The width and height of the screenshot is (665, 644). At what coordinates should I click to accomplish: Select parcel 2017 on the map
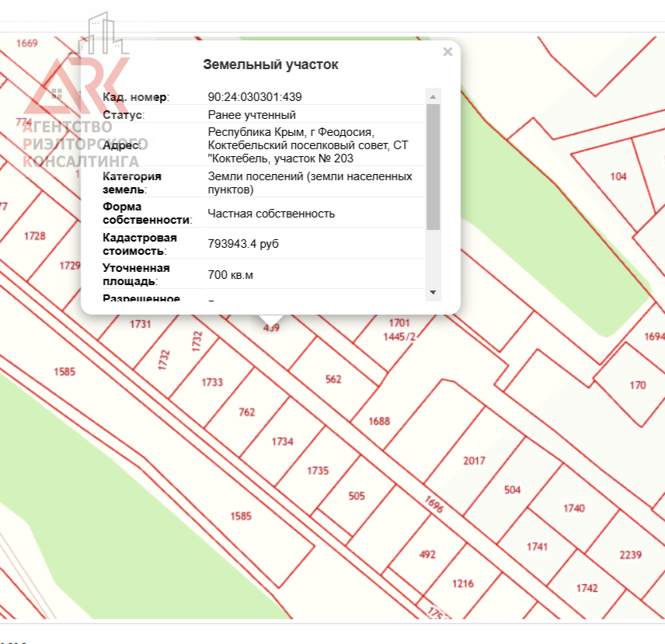click(x=474, y=461)
